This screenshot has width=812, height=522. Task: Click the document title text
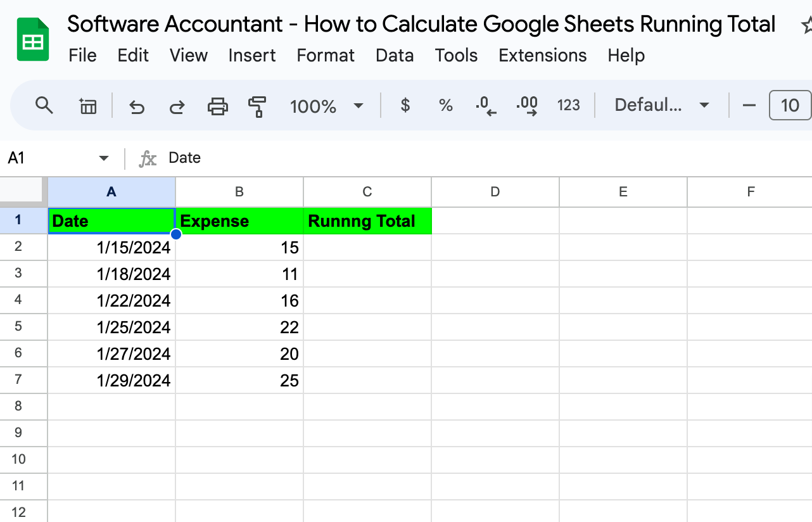pos(421,24)
